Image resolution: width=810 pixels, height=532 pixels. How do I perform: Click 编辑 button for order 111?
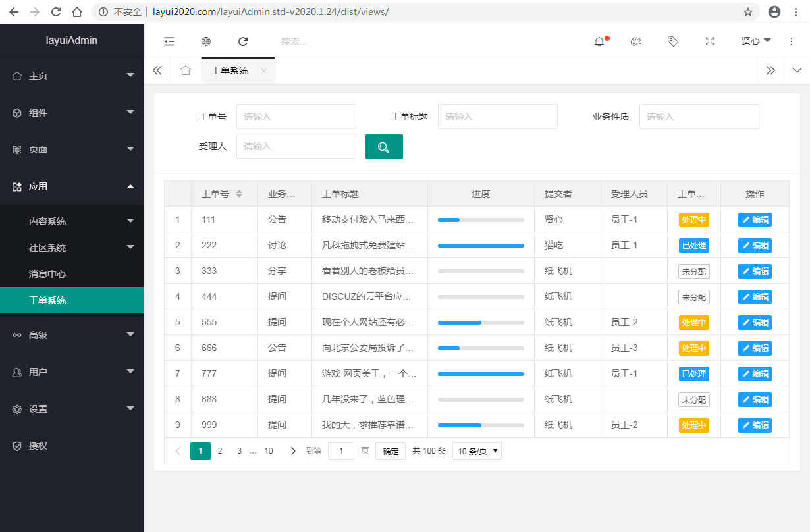(x=755, y=220)
